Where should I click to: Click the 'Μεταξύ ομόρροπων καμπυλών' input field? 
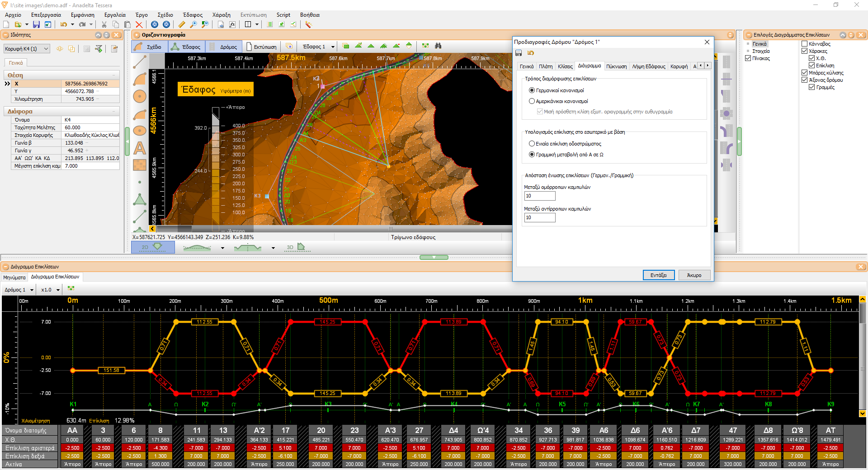(539, 196)
